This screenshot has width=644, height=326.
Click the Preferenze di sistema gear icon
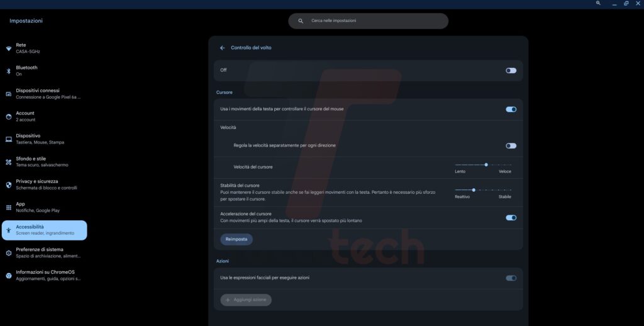9,253
